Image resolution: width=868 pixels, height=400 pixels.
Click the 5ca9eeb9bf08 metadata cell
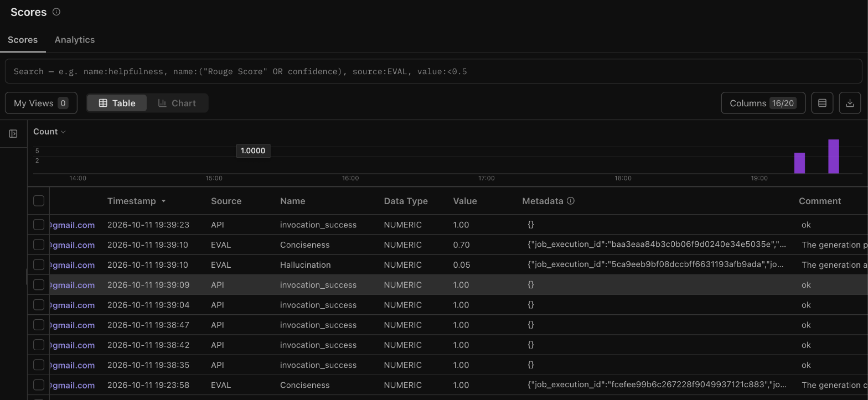655,264
